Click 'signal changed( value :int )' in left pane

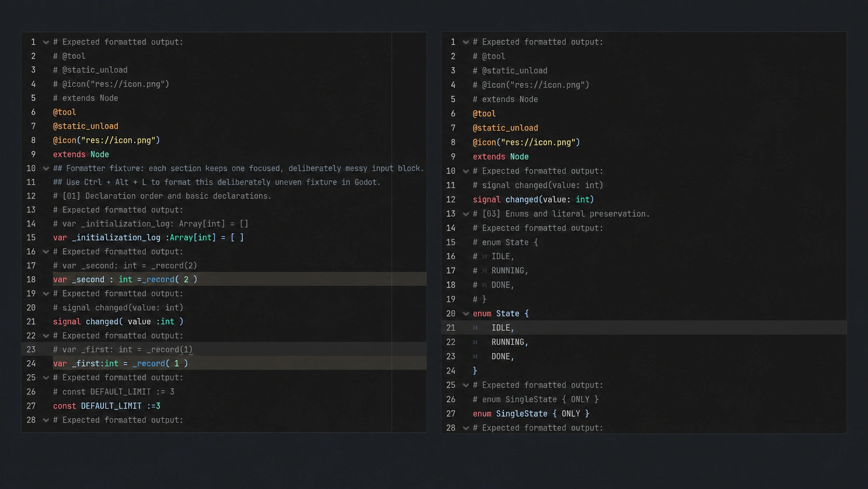click(x=118, y=322)
